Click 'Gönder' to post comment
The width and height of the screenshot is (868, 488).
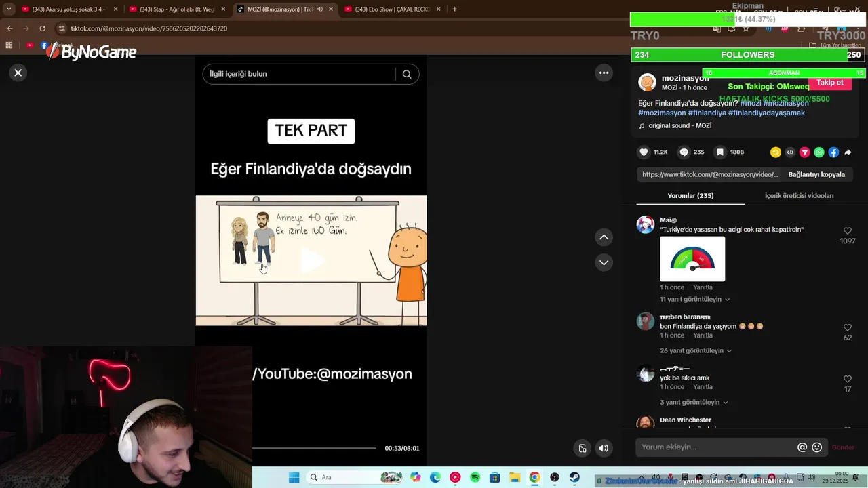coord(843,447)
